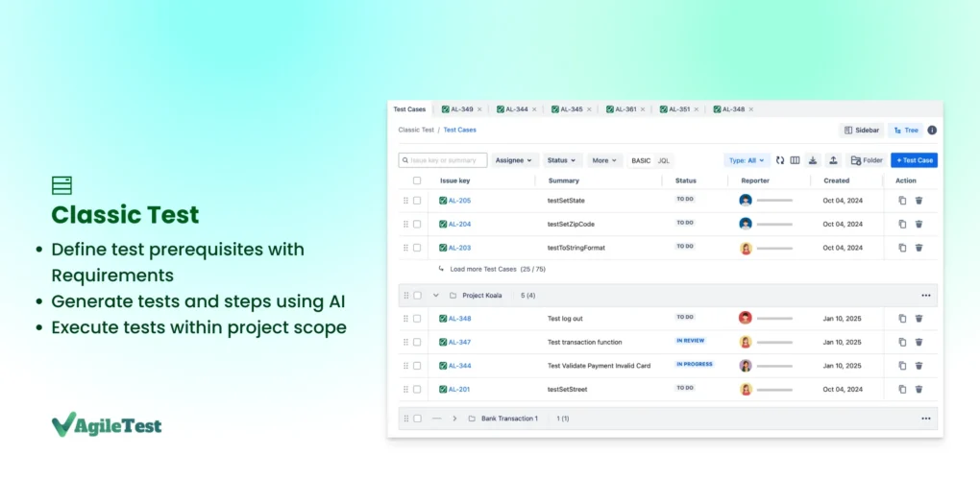The width and height of the screenshot is (980, 479).
Task: Click the IN REVIEW status badge
Action: pos(691,341)
